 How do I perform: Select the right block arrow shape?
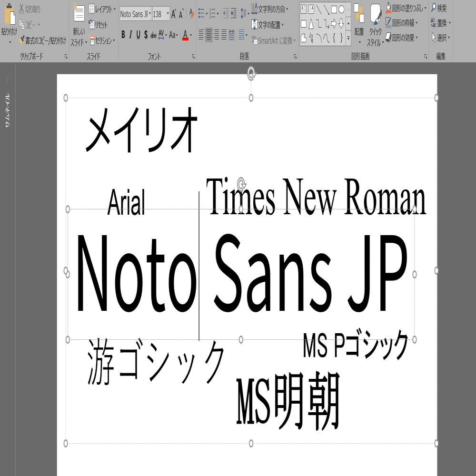[334, 24]
